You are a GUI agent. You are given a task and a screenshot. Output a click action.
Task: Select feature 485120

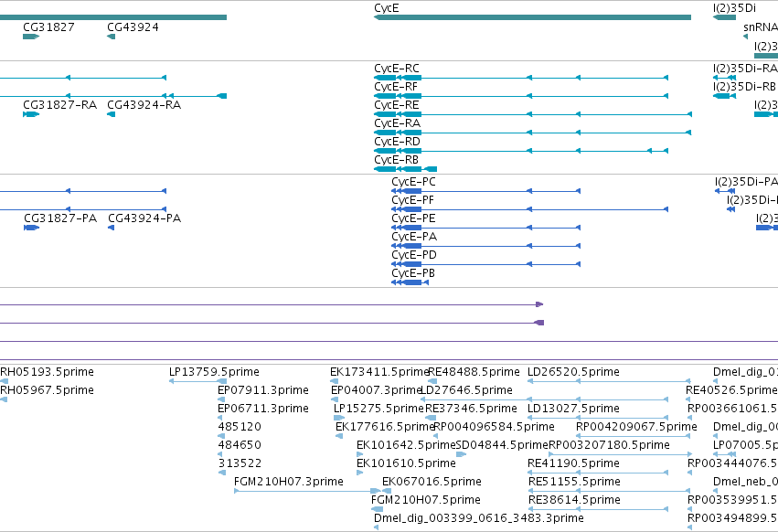point(222,436)
